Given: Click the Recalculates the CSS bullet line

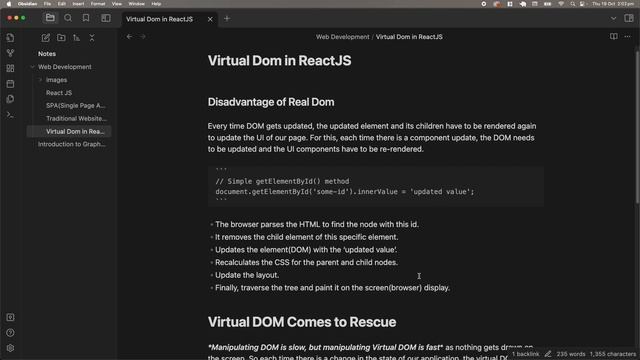Looking at the screenshot, I should pyautogui.click(x=306, y=262).
